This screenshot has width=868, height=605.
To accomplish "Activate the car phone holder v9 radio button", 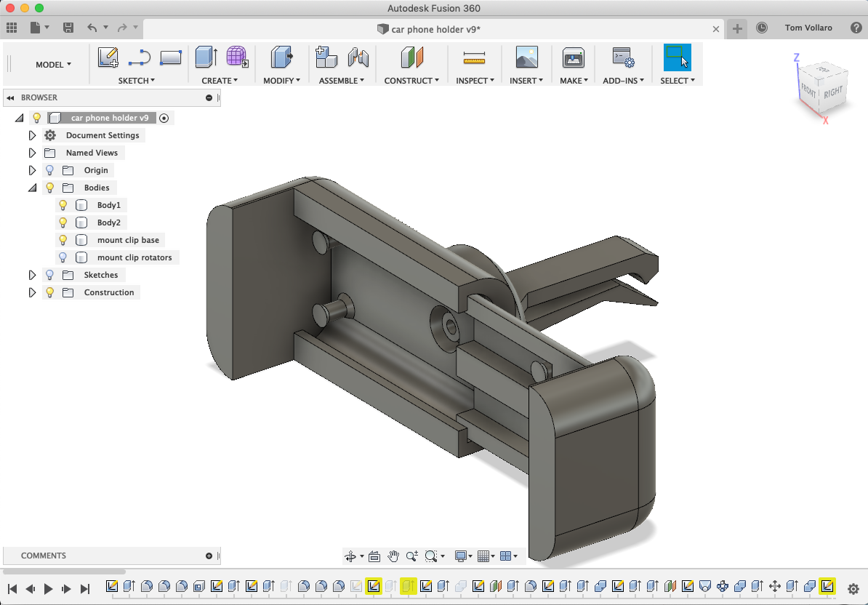I will click(x=164, y=118).
